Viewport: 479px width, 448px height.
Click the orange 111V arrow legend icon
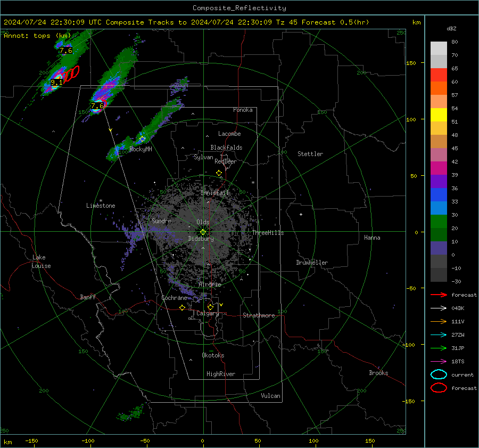click(439, 321)
